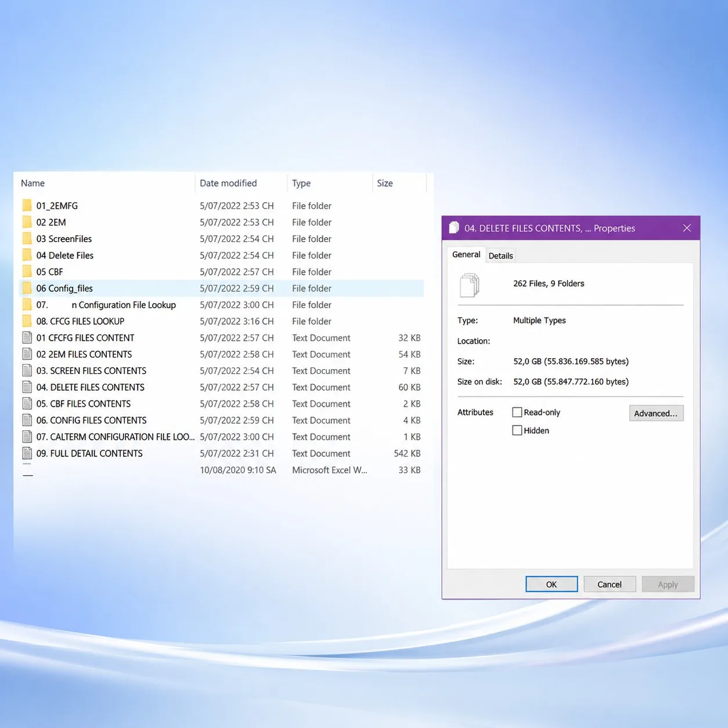Click the 262 Files, 9 Folders text

tap(549, 283)
